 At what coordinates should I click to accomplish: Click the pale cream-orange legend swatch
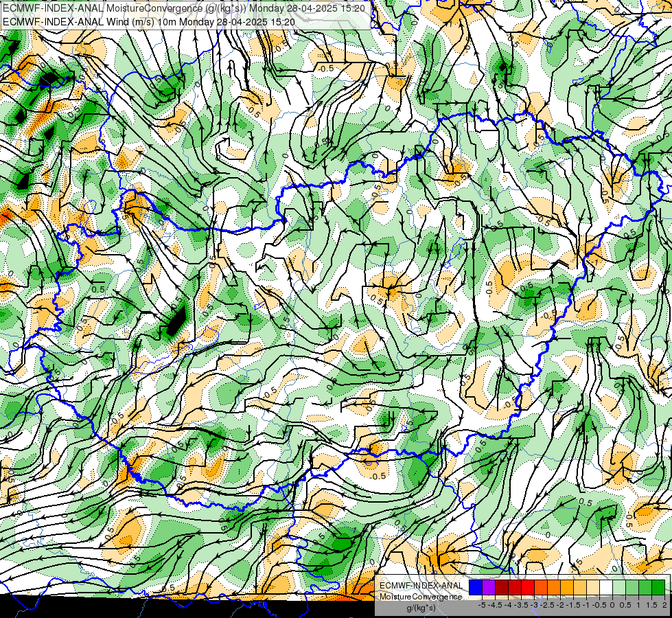593,588
